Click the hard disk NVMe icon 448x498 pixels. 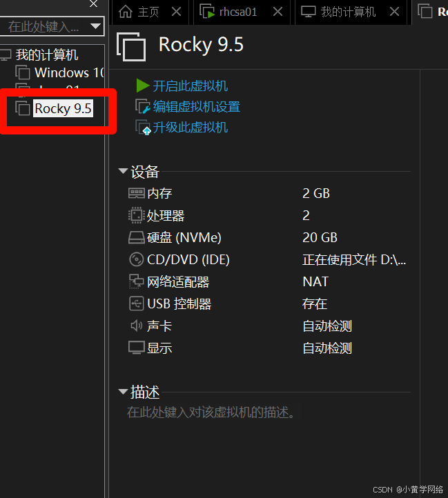137,237
